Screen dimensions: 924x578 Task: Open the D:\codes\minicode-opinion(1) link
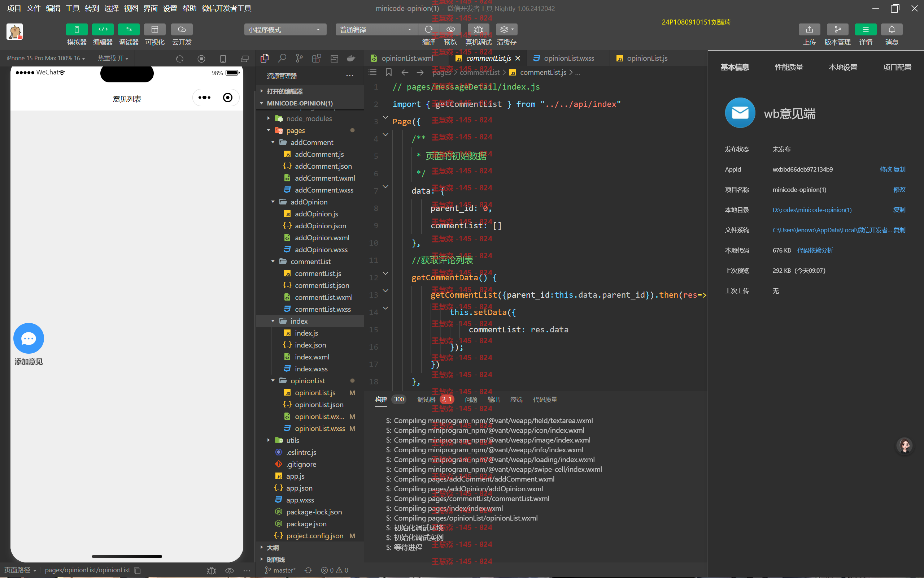click(x=812, y=210)
